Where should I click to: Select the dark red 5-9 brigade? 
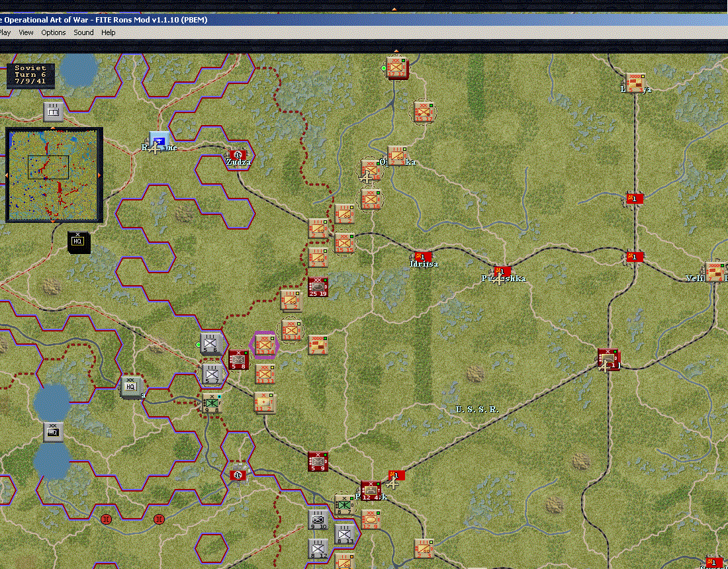tap(318, 461)
